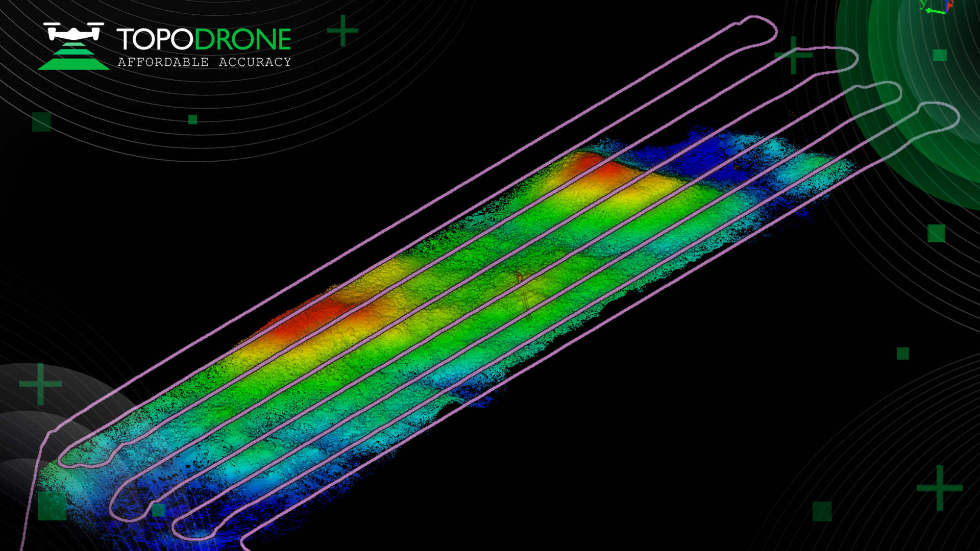Click the green square at bottom right
The width and height of the screenshot is (980, 551).
[x=822, y=511]
